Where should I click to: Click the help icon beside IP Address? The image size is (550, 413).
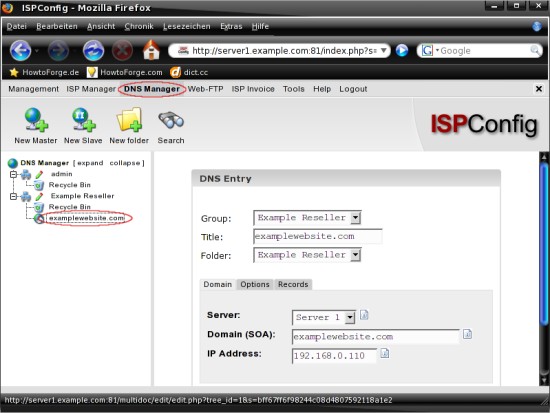(385, 353)
